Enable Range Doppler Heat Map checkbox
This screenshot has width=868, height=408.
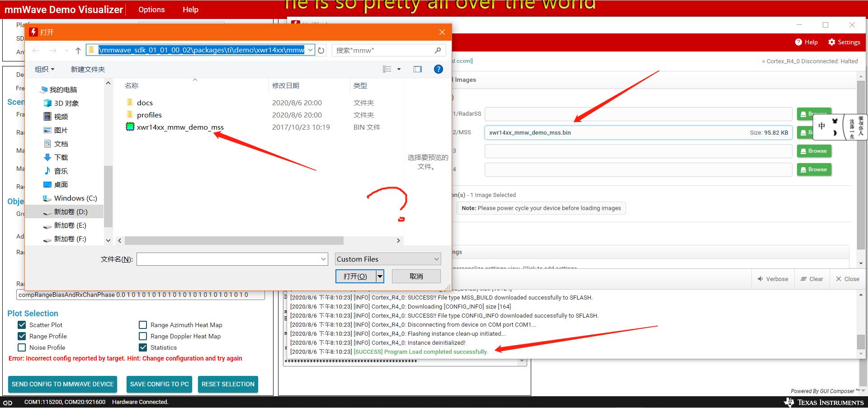tap(143, 336)
